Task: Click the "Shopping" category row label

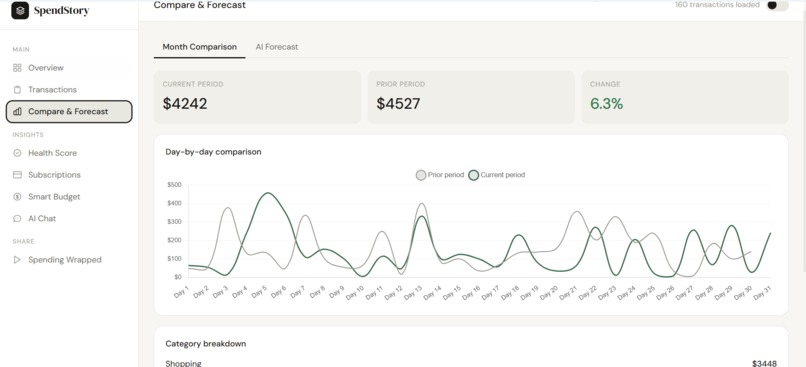Action: click(184, 363)
